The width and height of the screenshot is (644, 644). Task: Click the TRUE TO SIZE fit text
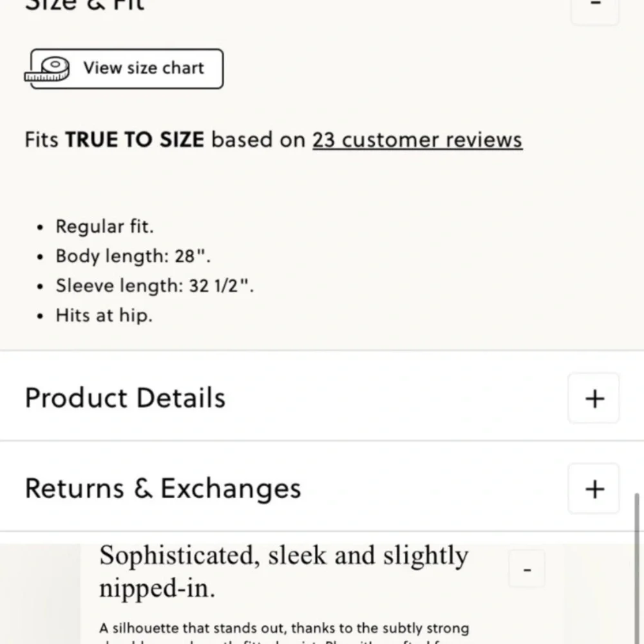click(135, 140)
